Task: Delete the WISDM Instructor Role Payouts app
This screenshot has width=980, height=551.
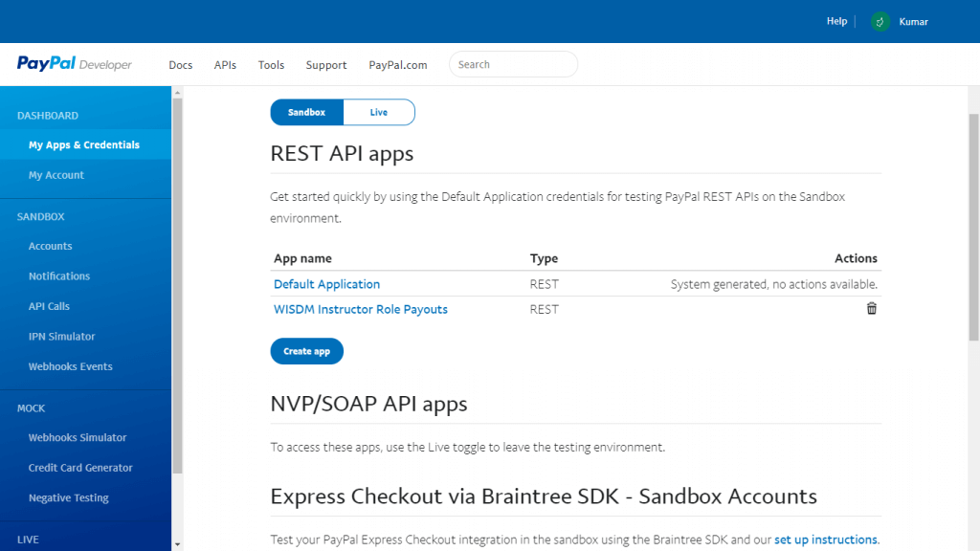Action: pyautogui.click(x=871, y=308)
